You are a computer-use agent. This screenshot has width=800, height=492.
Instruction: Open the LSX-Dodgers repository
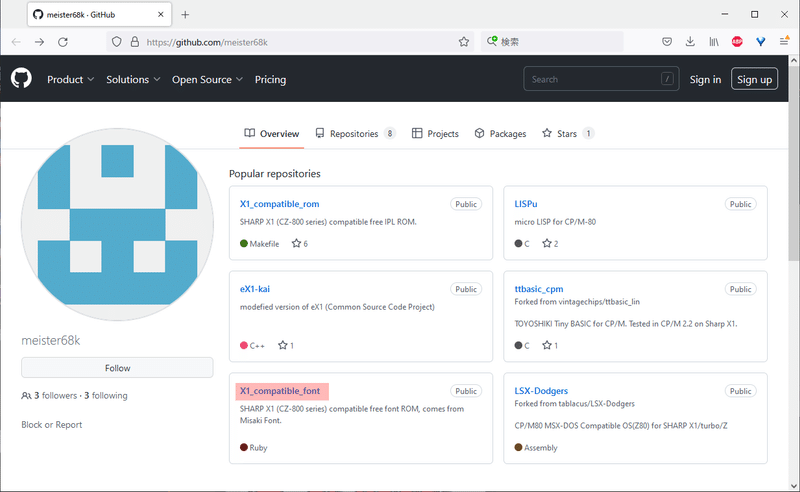coord(541,391)
